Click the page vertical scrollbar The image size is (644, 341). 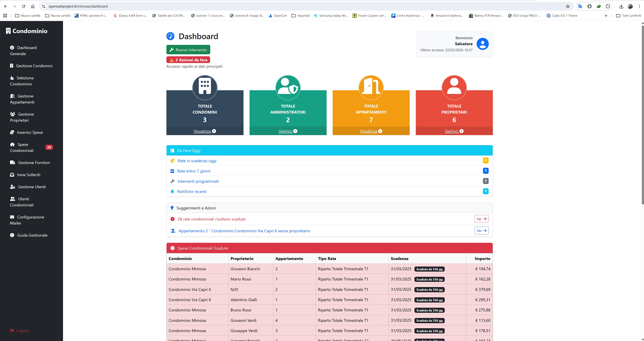coord(642,113)
